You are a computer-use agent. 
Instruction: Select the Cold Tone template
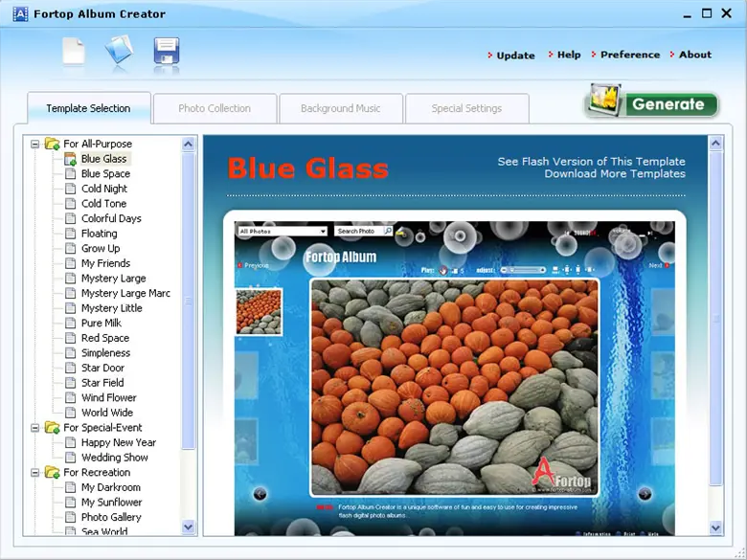(x=103, y=203)
